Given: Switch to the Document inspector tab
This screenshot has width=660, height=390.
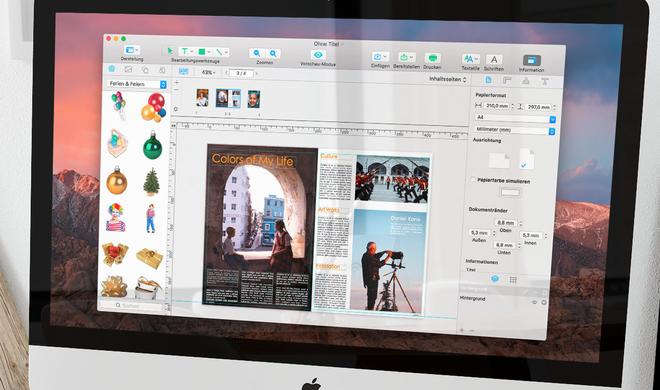Looking at the screenshot, I should click(489, 80).
